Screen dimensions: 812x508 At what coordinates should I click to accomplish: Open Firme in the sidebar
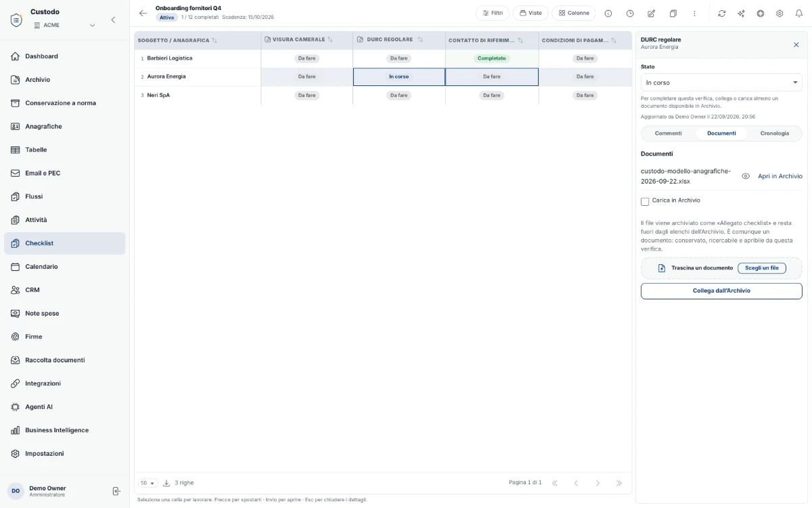pos(64,337)
